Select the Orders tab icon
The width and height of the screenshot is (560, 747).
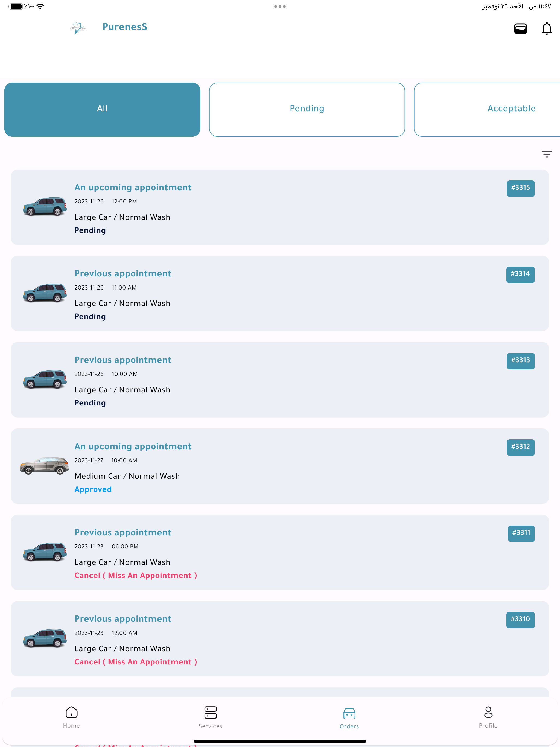[x=349, y=713]
